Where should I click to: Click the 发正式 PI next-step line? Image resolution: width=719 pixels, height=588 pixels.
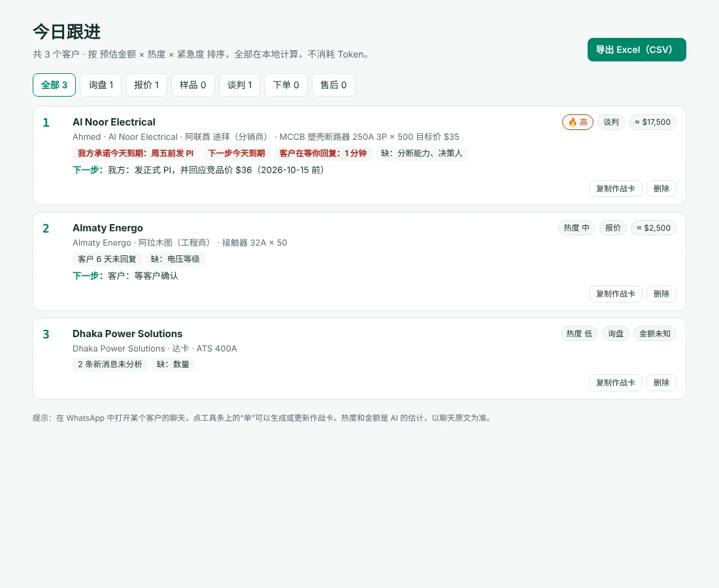(199, 170)
